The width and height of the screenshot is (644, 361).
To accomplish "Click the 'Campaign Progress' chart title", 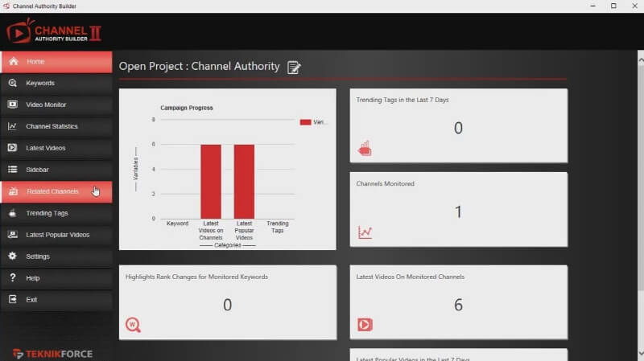I will coord(187,108).
